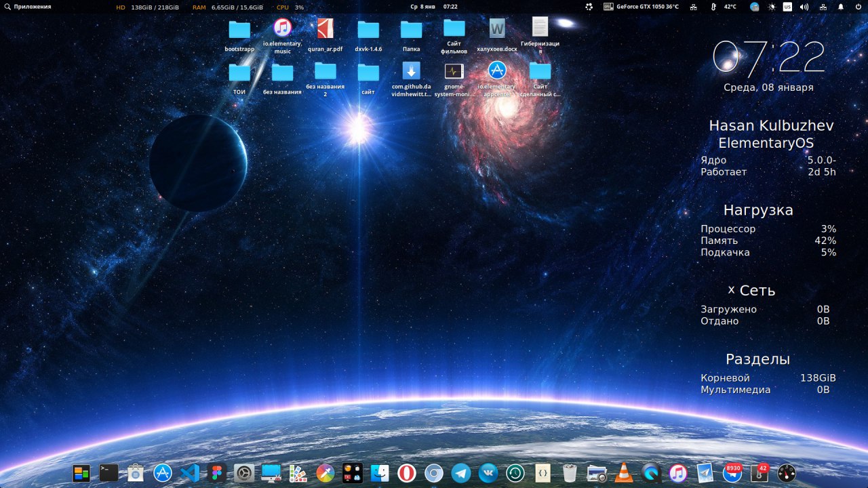Select the Гибернизация text file
This screenshot has height=488, width=868.
pos(540,36)
